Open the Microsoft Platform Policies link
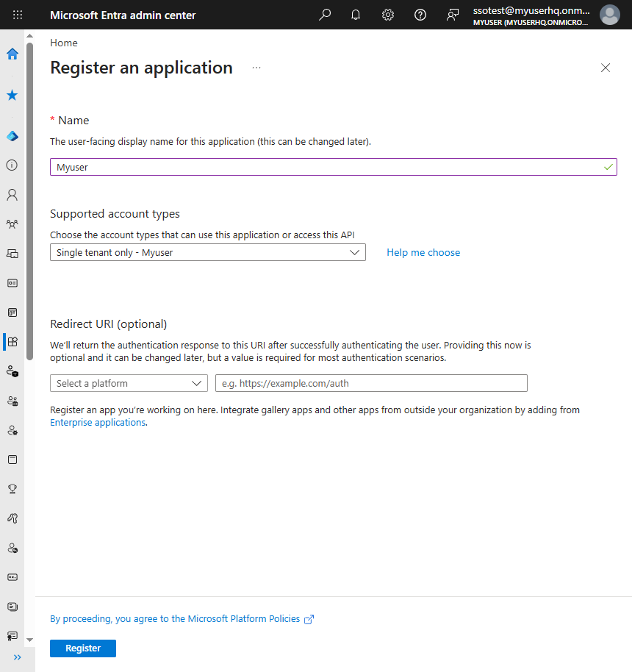 coord(182,619)
